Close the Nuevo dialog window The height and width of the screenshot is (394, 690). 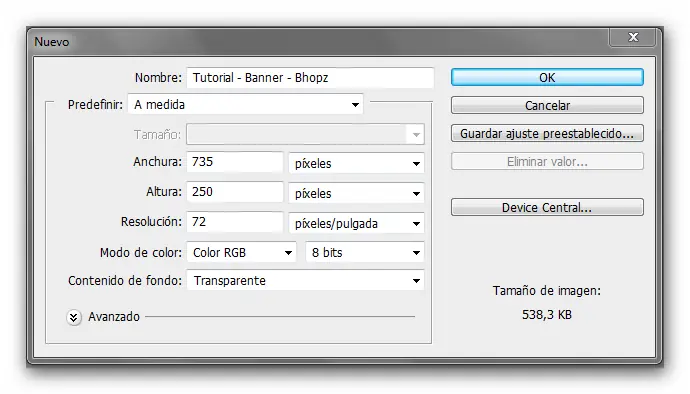[x=633, y=37]
